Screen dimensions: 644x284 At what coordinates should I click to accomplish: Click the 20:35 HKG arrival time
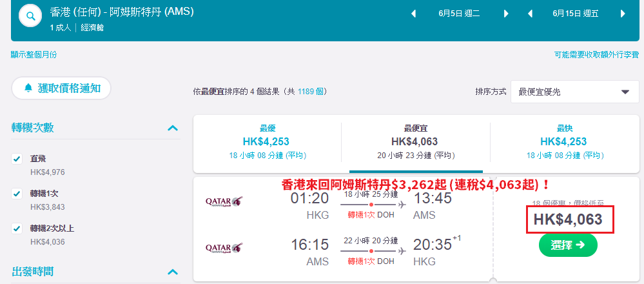point(432,245)
